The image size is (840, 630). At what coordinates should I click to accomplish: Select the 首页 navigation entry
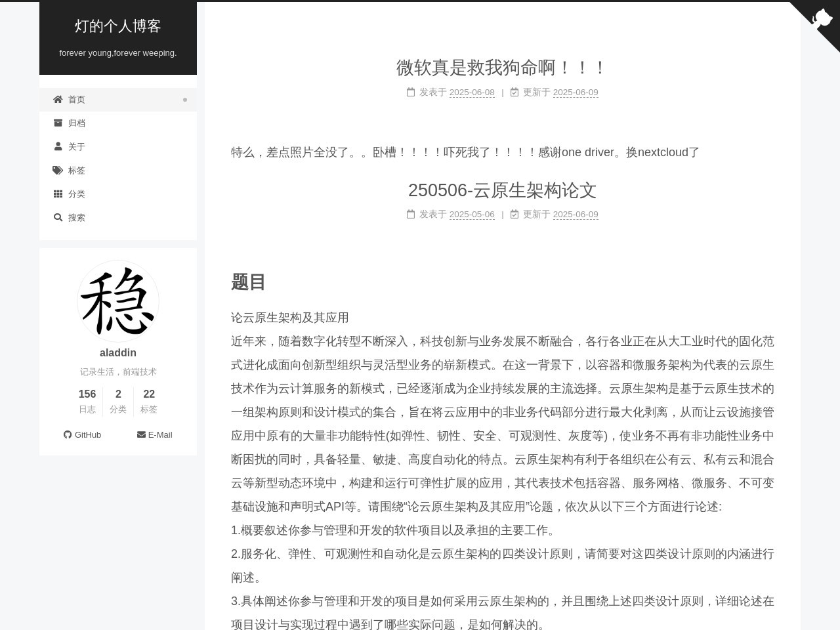pos(77,99)
